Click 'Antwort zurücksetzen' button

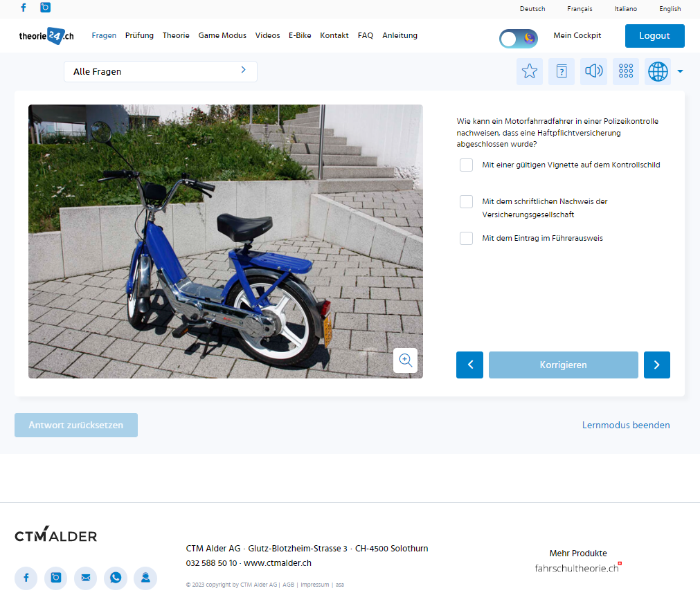76,425
